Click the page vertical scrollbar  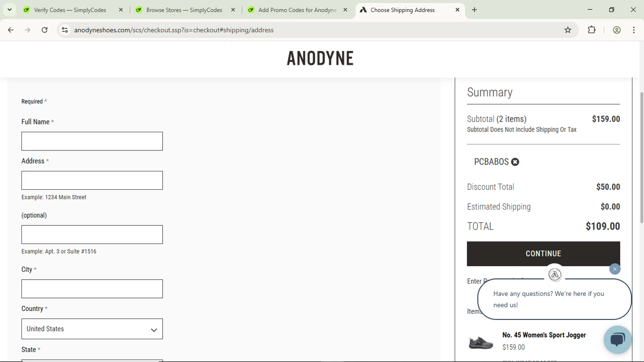641,157
